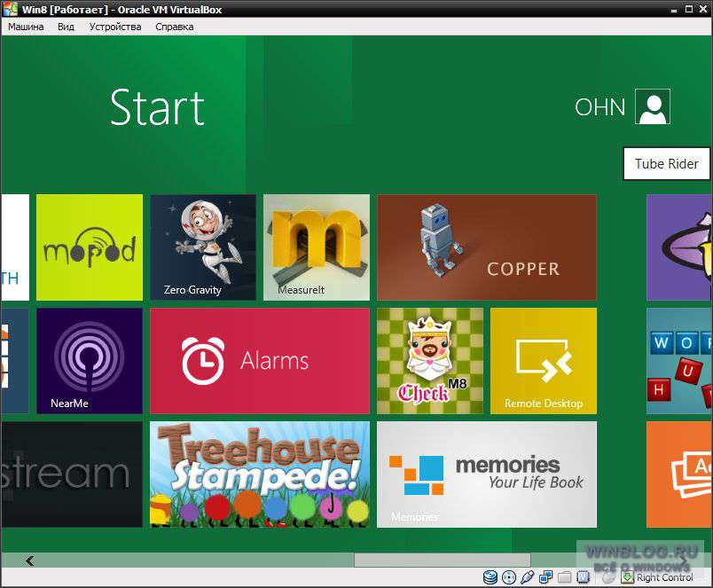The width and height of the screenshot is (713, 588).
Task: Open the Вид menu
Action: (66, 27)
